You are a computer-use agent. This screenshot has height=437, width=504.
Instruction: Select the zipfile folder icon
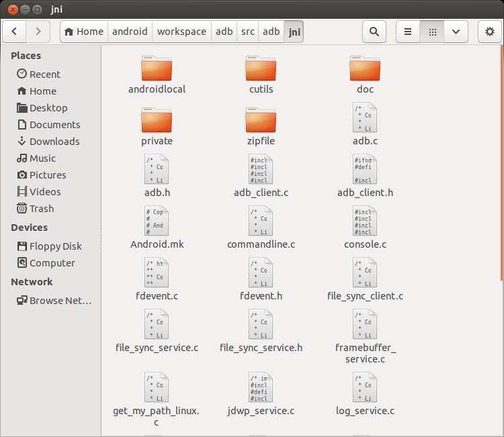click(261, 120)
